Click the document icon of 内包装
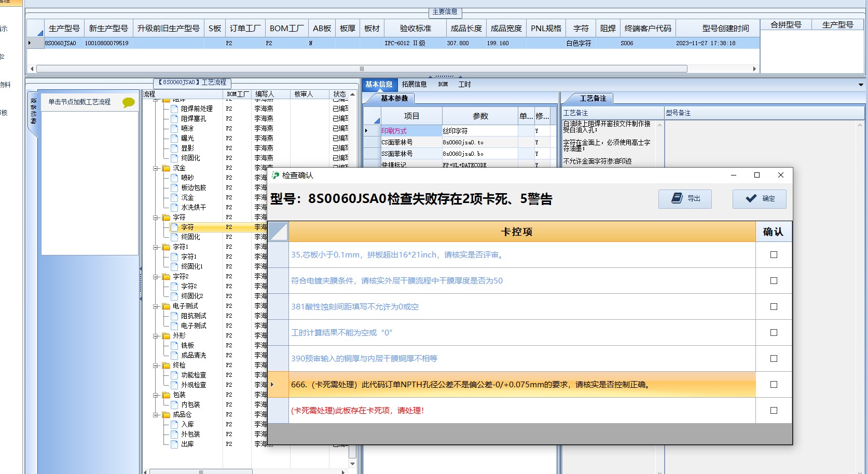Image resolution: width=868 pixels, height=474 pixels. pos(174,405)
